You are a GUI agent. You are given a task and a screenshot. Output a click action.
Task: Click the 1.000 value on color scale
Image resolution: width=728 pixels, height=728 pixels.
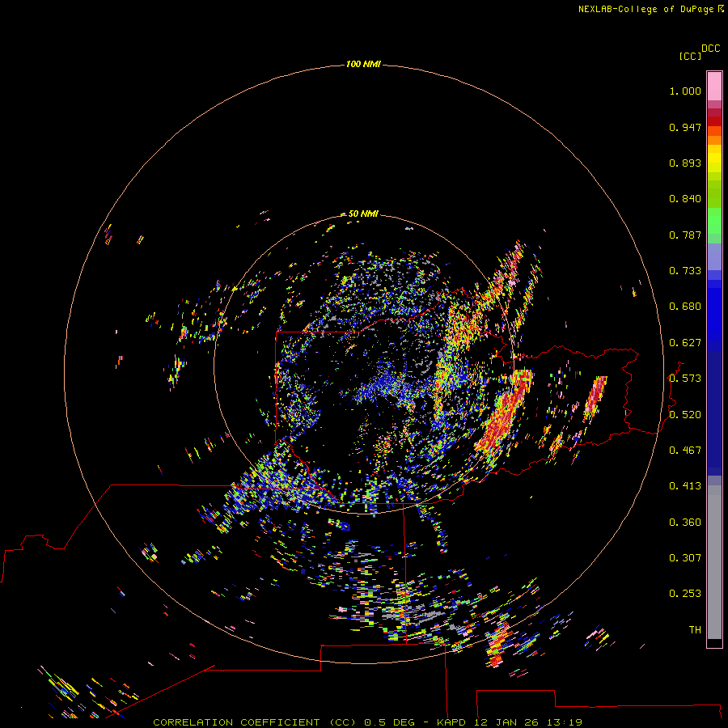[685, 91]
